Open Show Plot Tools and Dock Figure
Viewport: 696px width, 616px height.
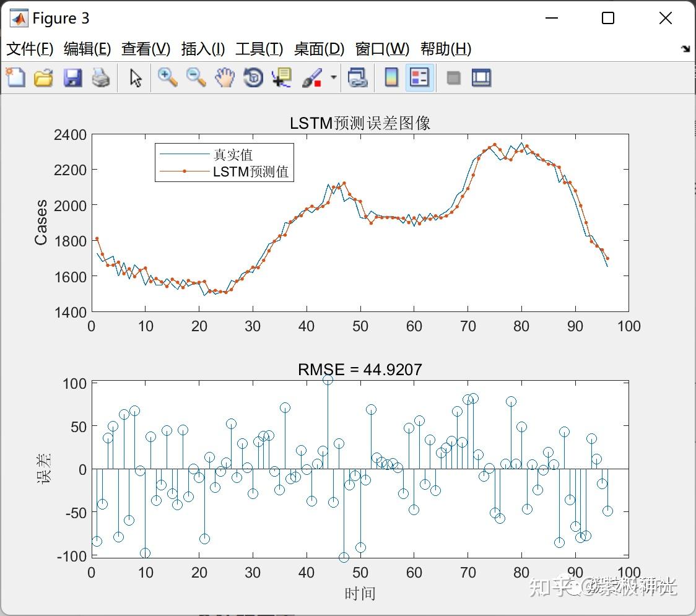pos(482,77)
